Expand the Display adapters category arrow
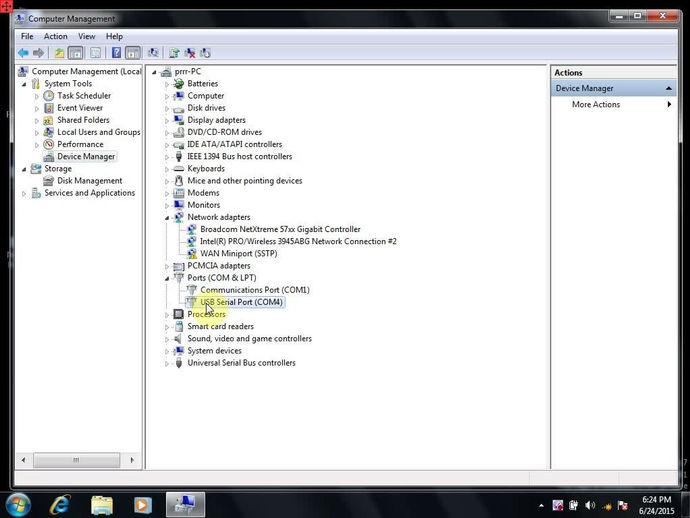Screen dimensions: 690x518 167,121
